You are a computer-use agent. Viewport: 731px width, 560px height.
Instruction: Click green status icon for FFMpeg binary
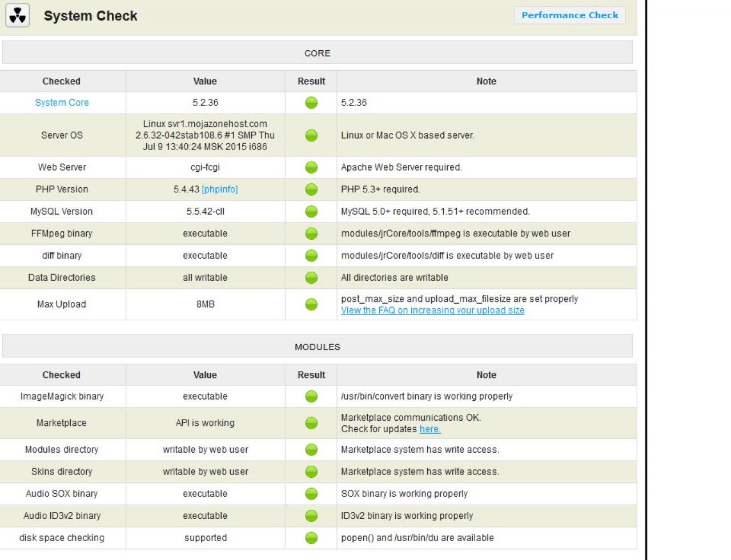coord(311,233)
